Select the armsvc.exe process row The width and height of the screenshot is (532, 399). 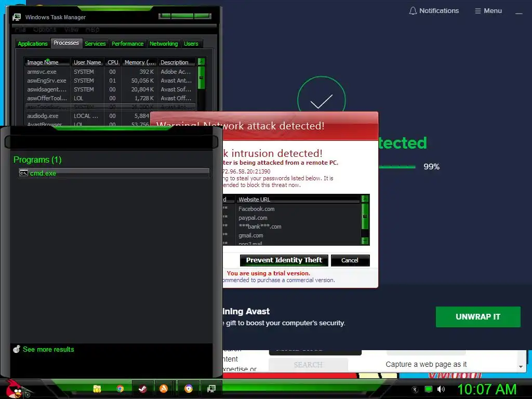[x=110, y=72]
